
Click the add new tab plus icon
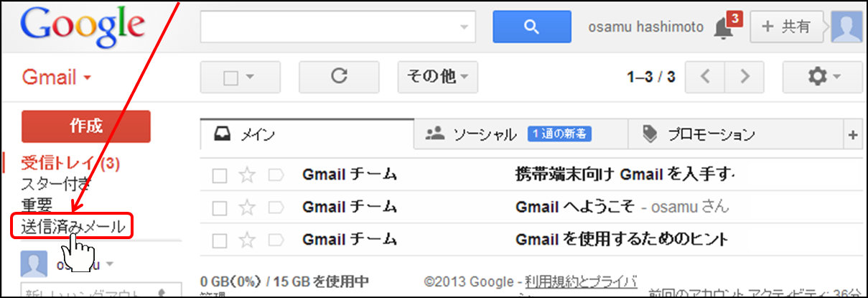[x=853, y=134]
